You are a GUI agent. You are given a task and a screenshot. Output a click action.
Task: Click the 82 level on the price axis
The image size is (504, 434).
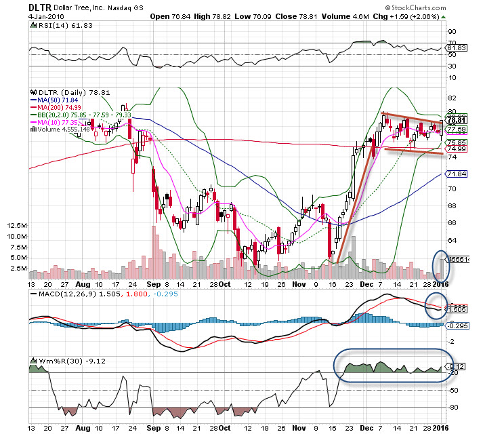pyautogui.click(x=452, y=98)
